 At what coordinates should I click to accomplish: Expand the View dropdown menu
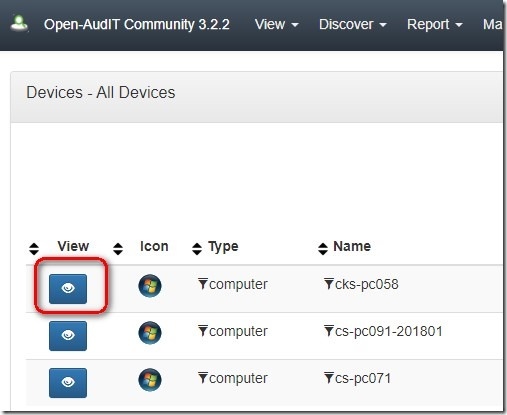pyautogui.click(x=276, y=24)
